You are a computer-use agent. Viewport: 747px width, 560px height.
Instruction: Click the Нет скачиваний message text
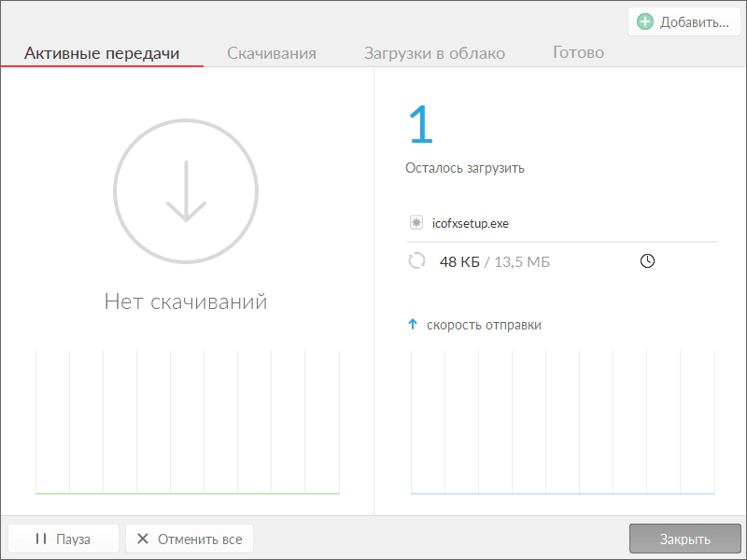click(186, 301)
